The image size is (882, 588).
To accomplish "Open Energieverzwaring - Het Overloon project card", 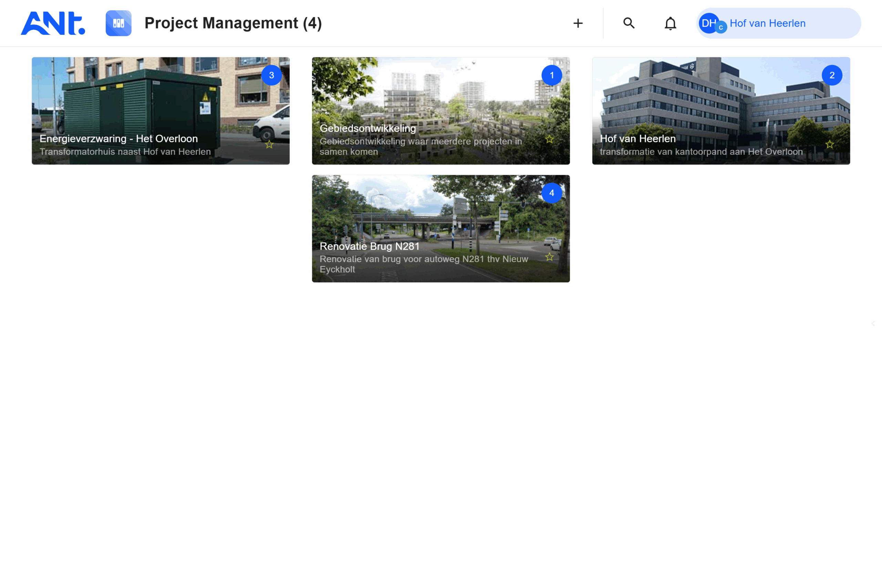I will [161, 111].
